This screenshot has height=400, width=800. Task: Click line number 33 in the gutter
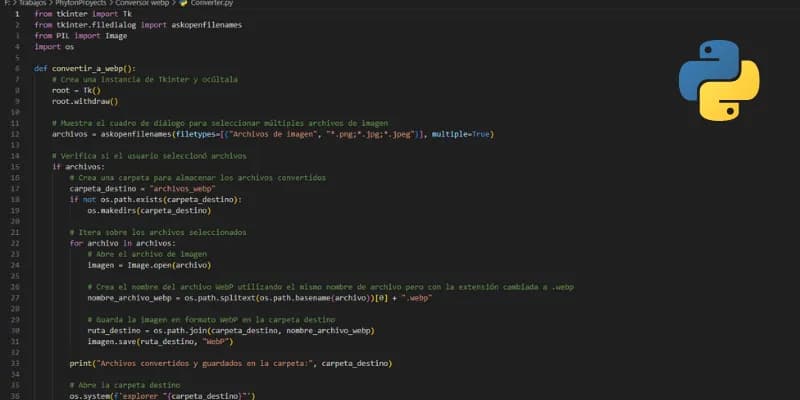[x=15, y=363]
